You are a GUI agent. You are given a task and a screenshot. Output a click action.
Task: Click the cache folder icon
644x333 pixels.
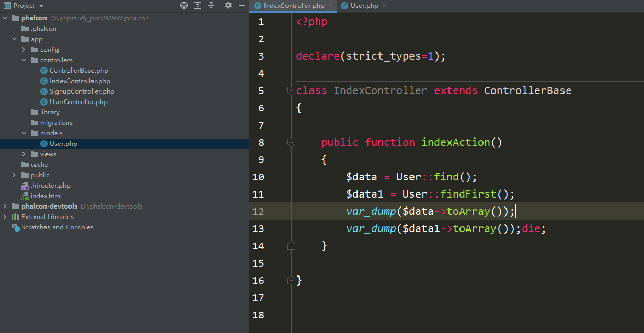pos(25,164)
